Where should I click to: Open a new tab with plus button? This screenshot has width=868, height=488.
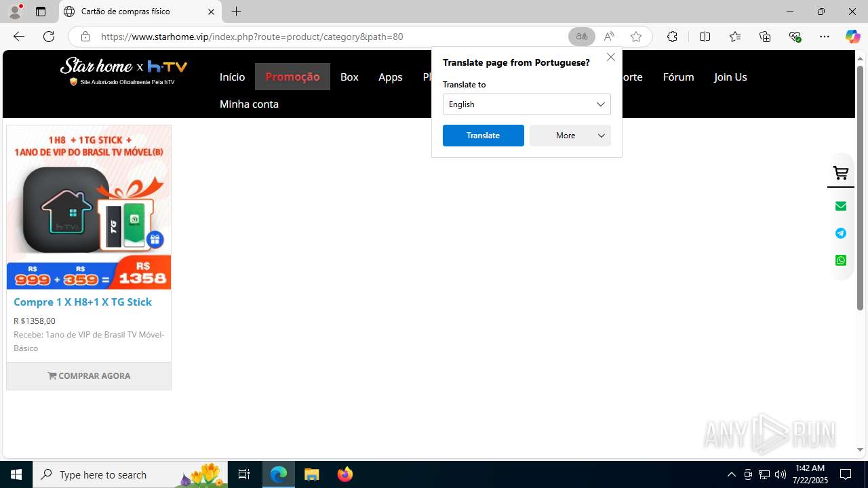coord(236,12)
